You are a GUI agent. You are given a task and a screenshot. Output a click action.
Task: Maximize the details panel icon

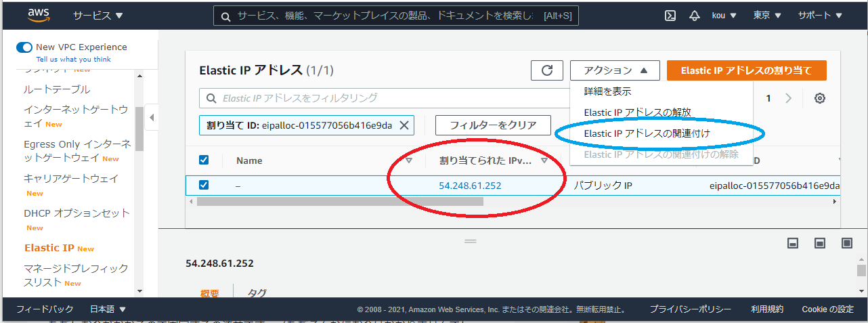tap(847, 242)
